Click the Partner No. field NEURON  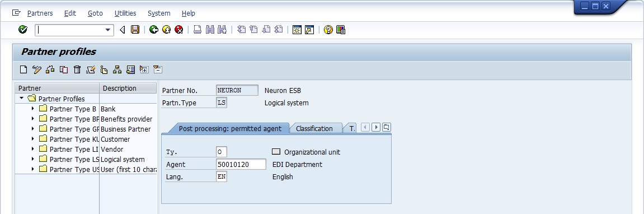click(237, 90)
